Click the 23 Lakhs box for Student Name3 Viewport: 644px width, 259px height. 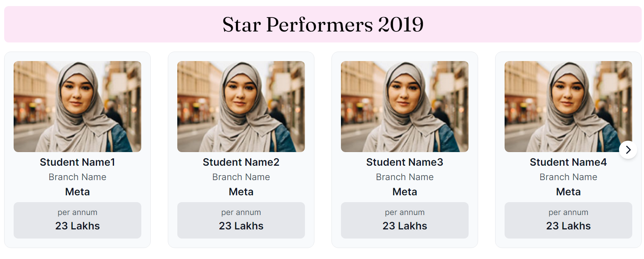(x=405, y=220)
